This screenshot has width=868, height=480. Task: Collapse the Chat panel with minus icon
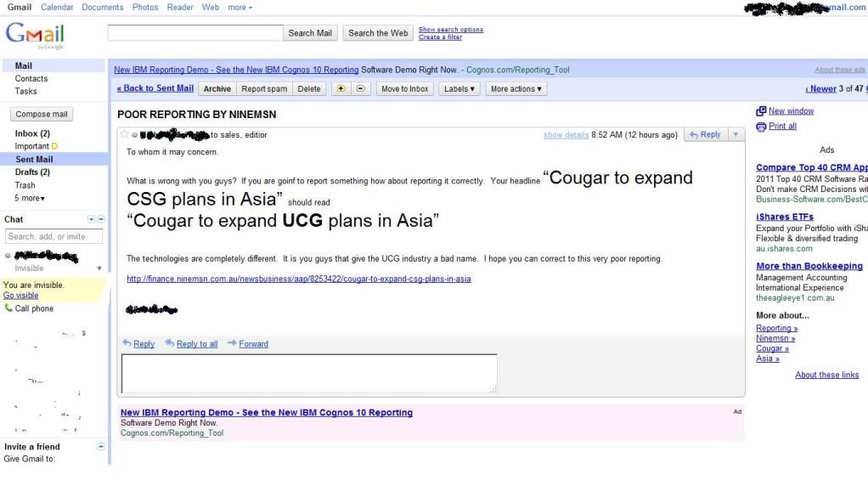coord(101,219)
